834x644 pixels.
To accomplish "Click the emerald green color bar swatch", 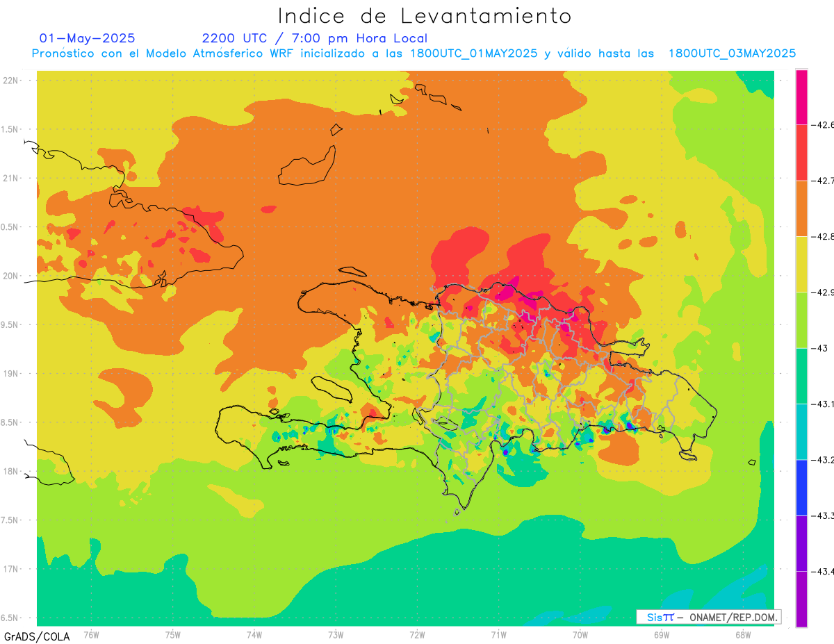I will [801, 376].
